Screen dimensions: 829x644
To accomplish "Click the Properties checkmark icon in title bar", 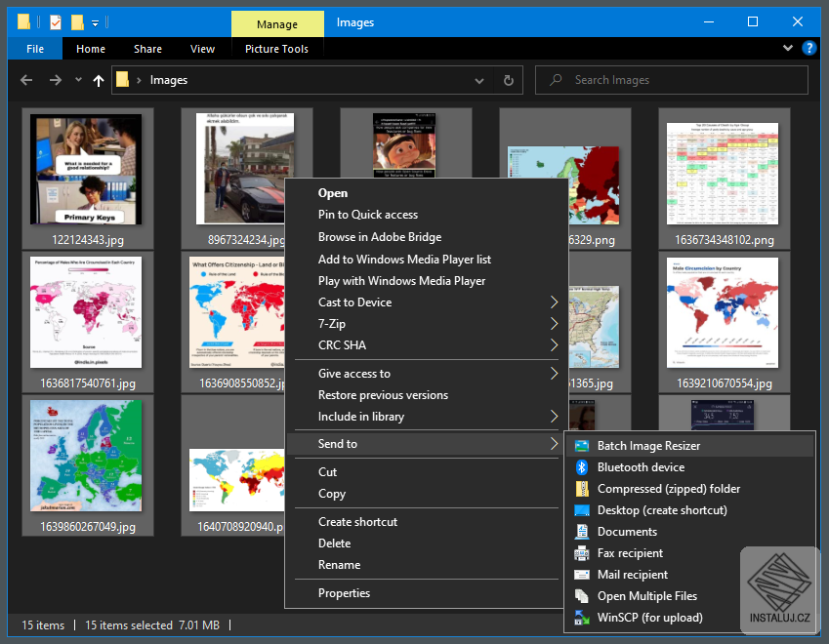I will tap(56, 22).
